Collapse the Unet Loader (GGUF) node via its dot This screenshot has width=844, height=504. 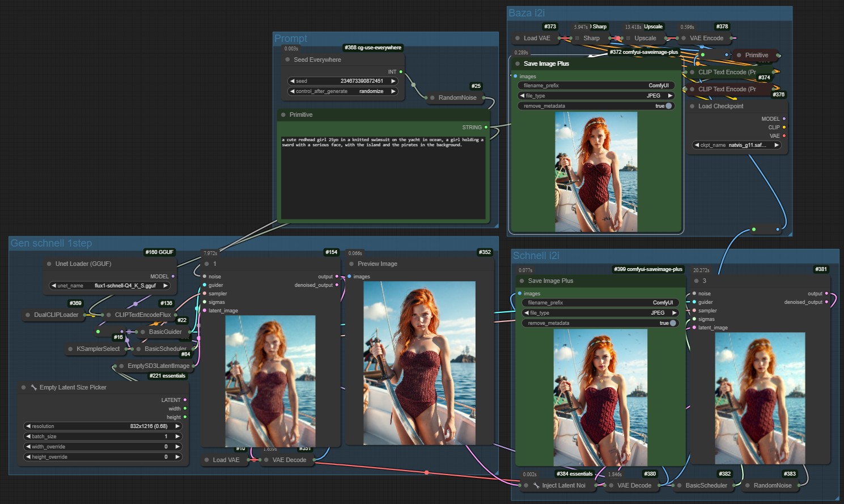pos(49,264)
